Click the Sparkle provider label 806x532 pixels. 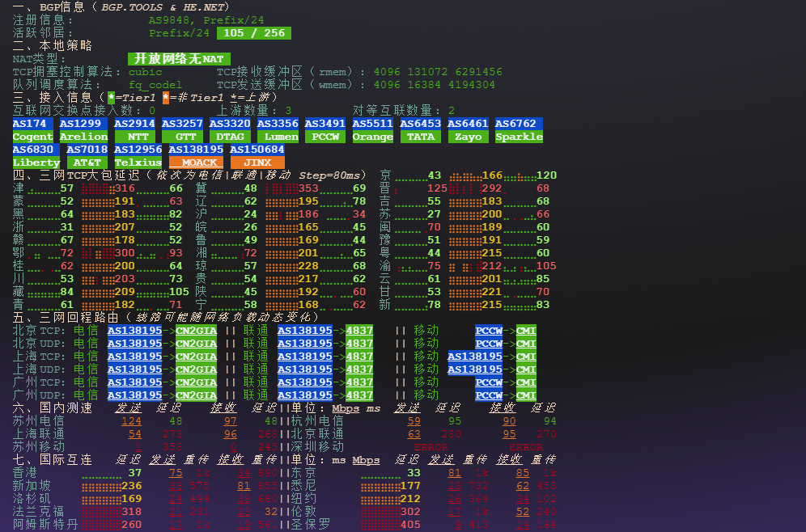click(519, 137)
